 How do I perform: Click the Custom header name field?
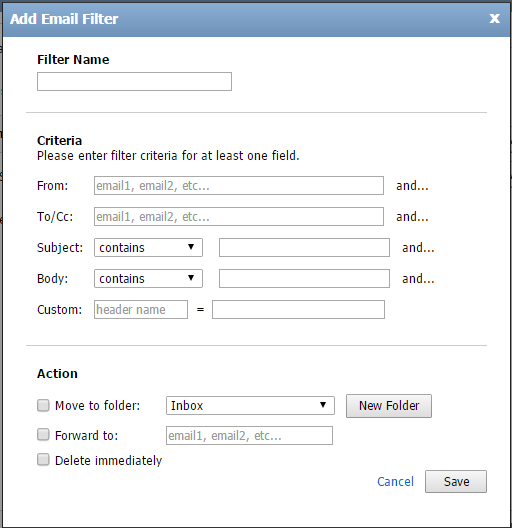tap(141, 309)
